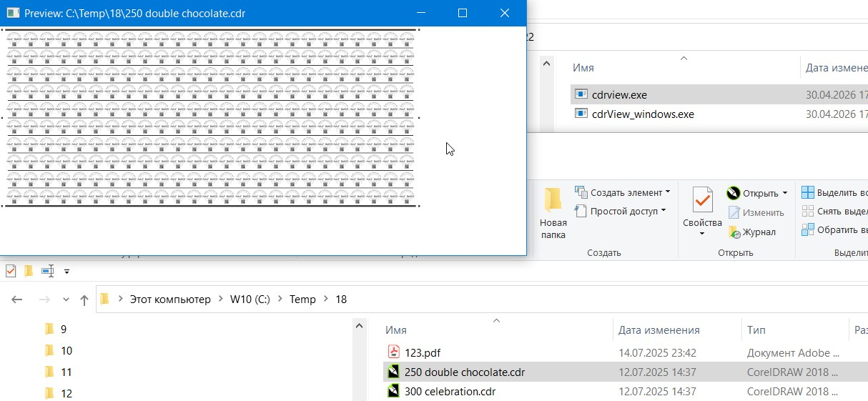
Task: Open the Создать элемент dropdown
Action: [668, 192]
